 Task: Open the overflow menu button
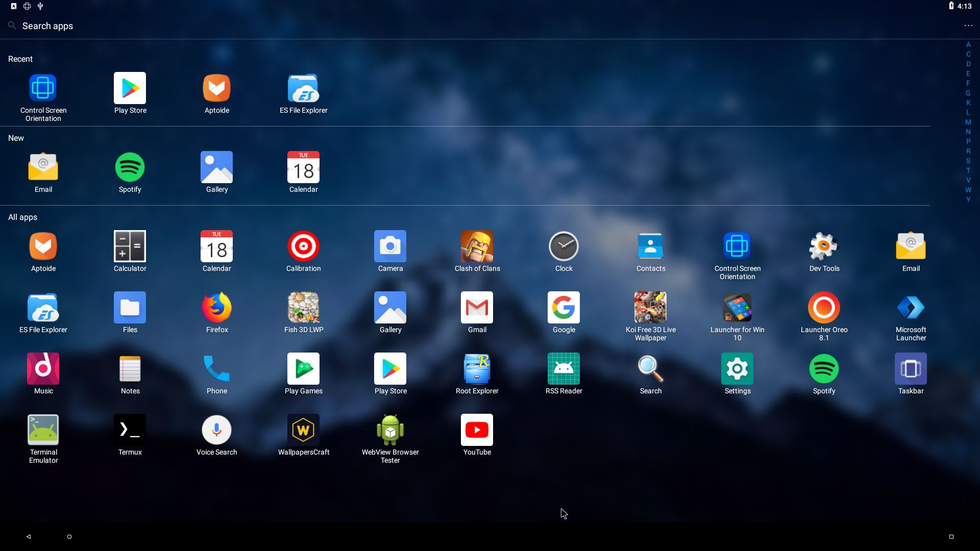[968, 26]
